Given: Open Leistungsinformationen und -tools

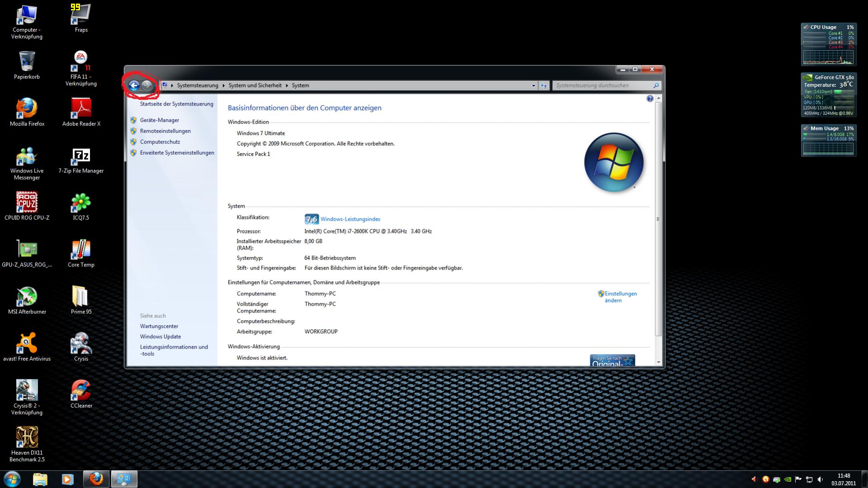Looking at the screenshot, I should point(174,351).
